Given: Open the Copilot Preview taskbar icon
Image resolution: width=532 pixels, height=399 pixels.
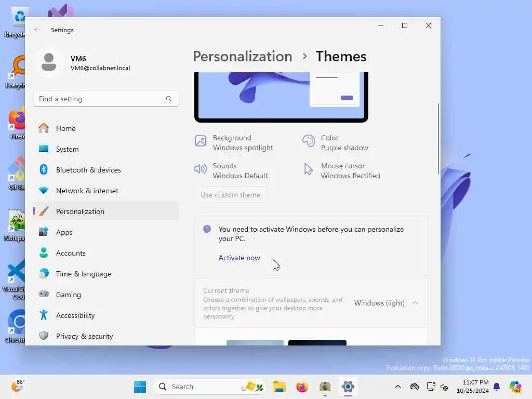Looking at the screenshot, I should click(x=515, y=387).
